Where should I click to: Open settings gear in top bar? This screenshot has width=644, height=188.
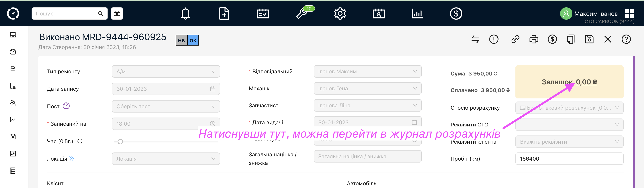(x=340, y=14)
